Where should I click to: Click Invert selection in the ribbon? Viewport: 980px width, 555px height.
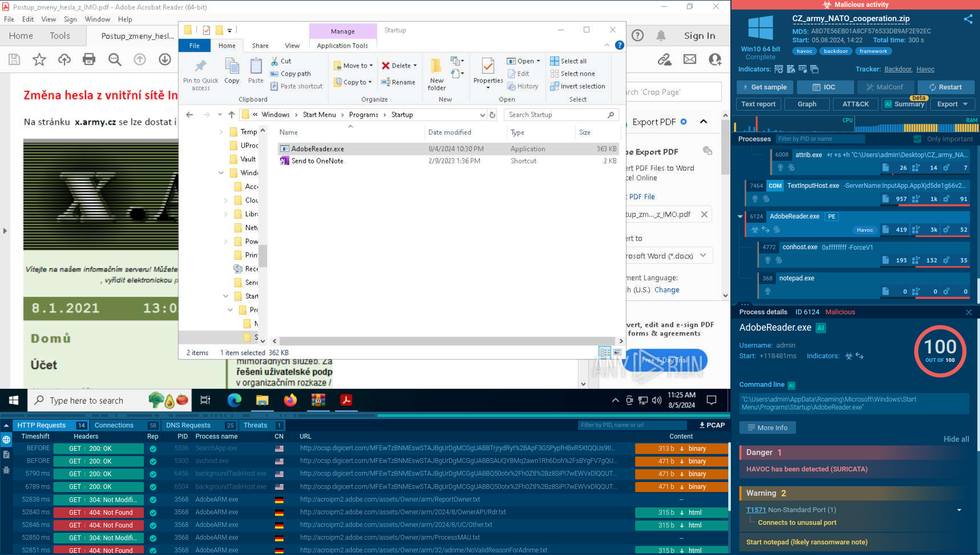578,86
